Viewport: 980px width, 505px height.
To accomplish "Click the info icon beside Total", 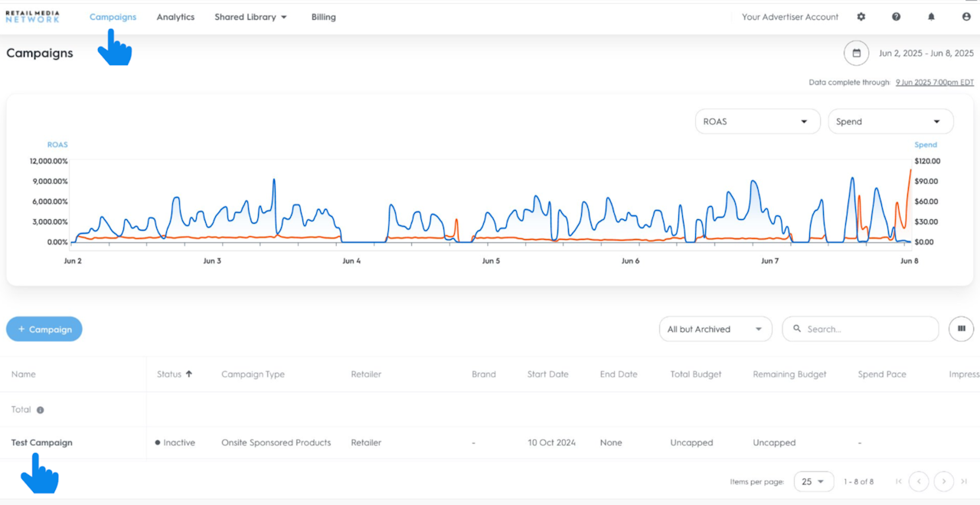I will click(41, 410).
